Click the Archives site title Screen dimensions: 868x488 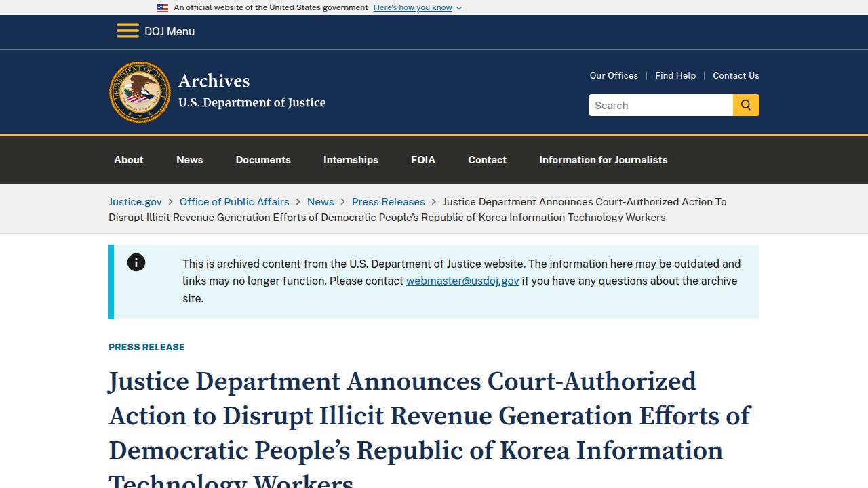(x=214, y=81)
